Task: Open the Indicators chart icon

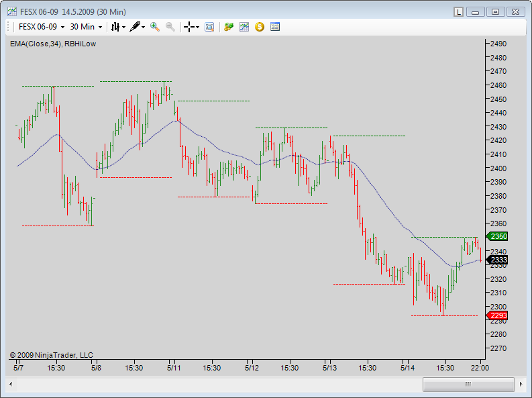Action: click(244, 27)
